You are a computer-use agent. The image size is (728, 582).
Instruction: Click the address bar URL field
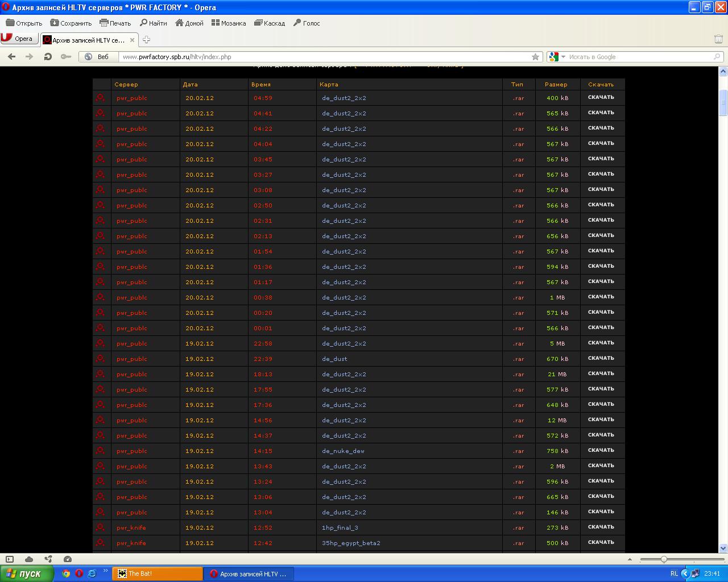tap(324, 57)
